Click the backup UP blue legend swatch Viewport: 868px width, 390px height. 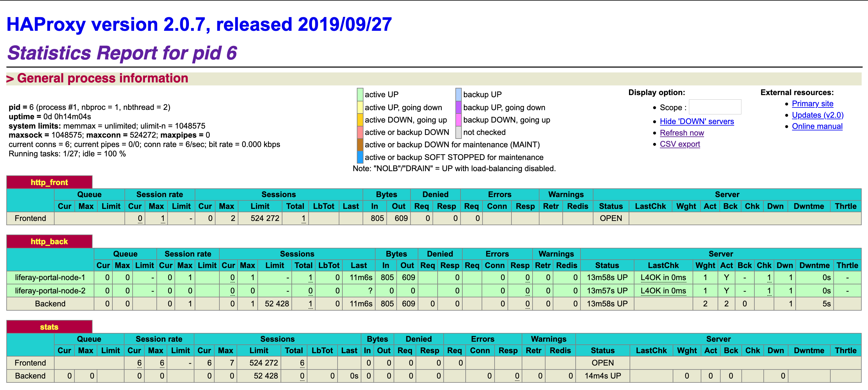pos(458,94)
